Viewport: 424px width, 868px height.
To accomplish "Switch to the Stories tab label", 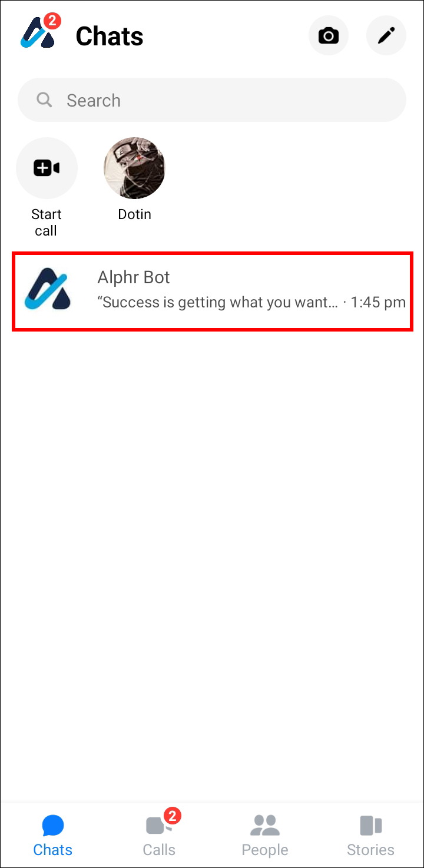I will click(x=370, y=850).
